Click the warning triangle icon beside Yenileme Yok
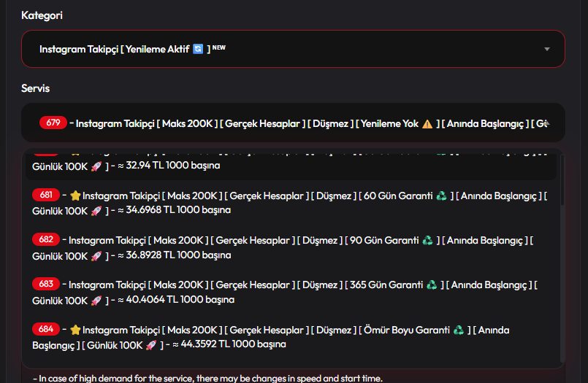 click(427, 123)
